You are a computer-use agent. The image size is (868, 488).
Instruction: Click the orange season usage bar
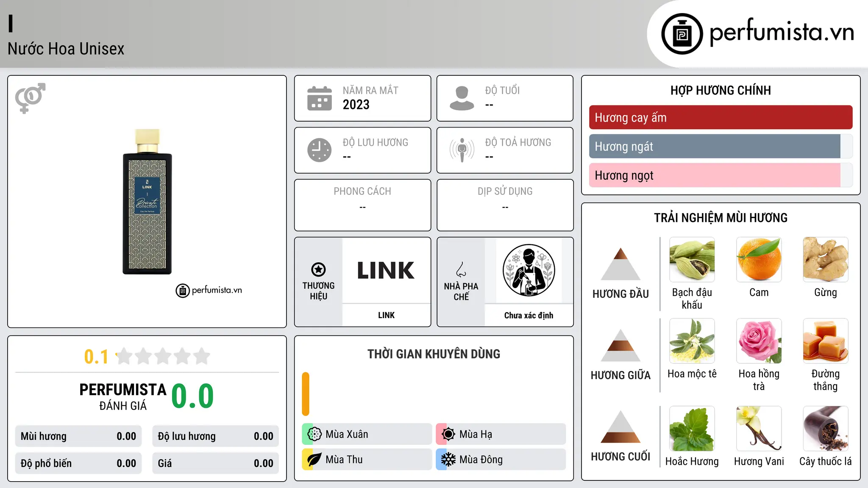[x=306, y=394]
